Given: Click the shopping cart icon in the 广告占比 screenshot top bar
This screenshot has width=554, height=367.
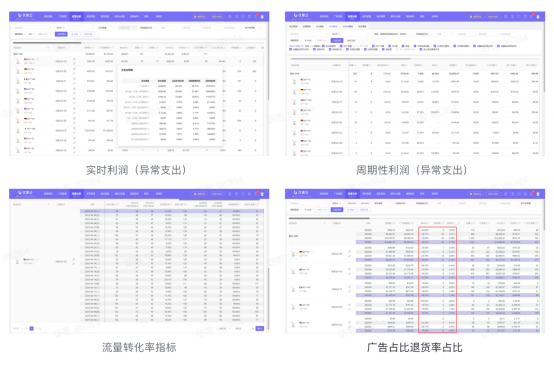Looking at the screenshot, I should 525,194.
